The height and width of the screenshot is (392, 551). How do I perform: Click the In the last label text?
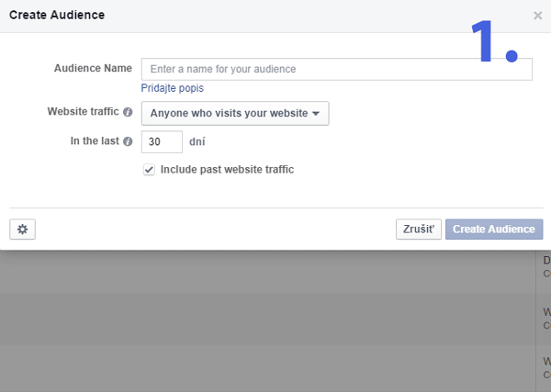click(x=93, y=142)
